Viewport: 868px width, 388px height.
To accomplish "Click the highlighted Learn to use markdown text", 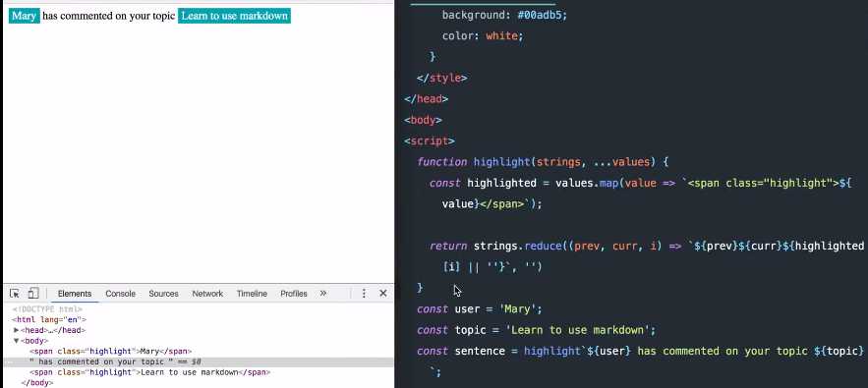I will (x=234, y=16).
